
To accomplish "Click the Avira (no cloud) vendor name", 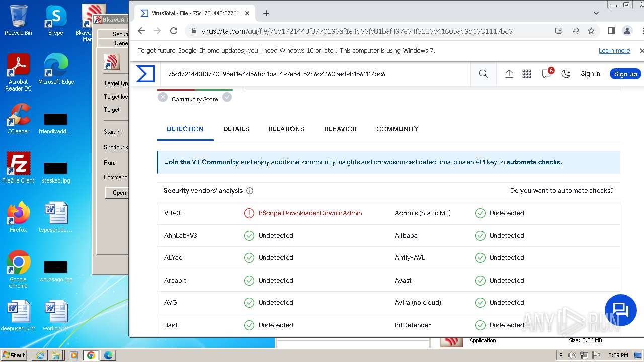I will [x=418, y=303].
